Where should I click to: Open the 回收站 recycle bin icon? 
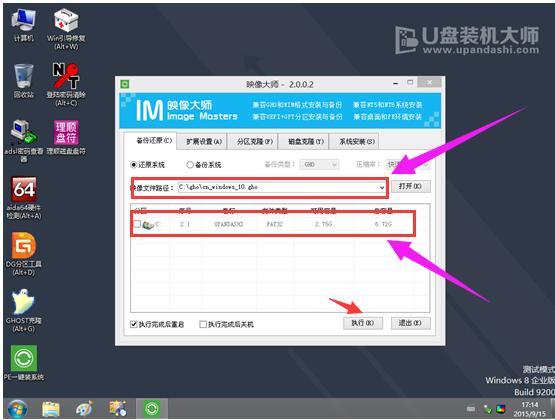tap(23, 81)
